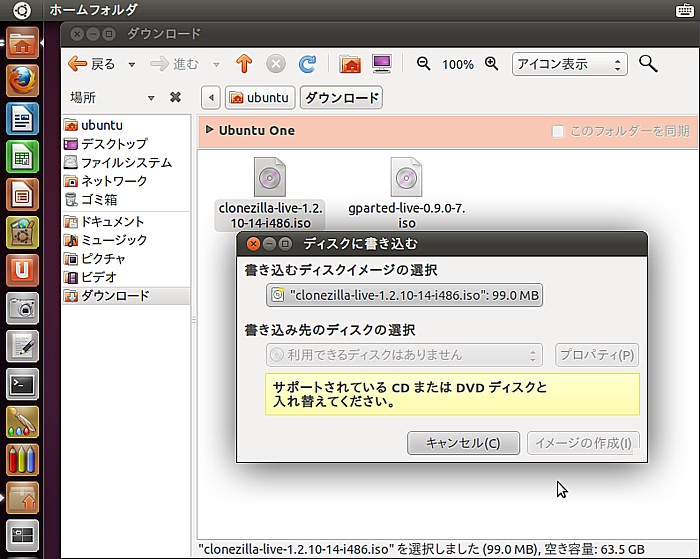Open the text editor launcher icon
Image resolution: width=700 pixels, height=559 pixels.
click(22, 346)
